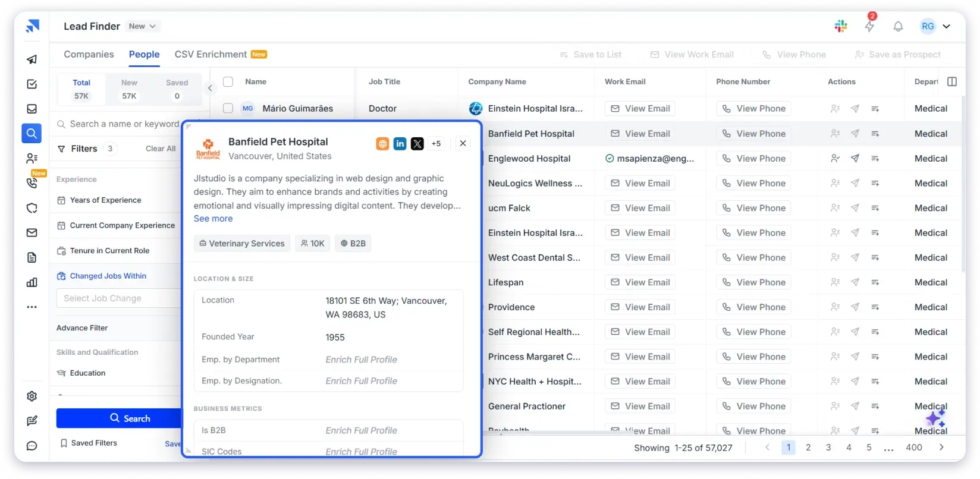Click the Veterinary Services industry tag
Image resolution: width=980 pixels, height=479 pixels.
coord(242,244)
